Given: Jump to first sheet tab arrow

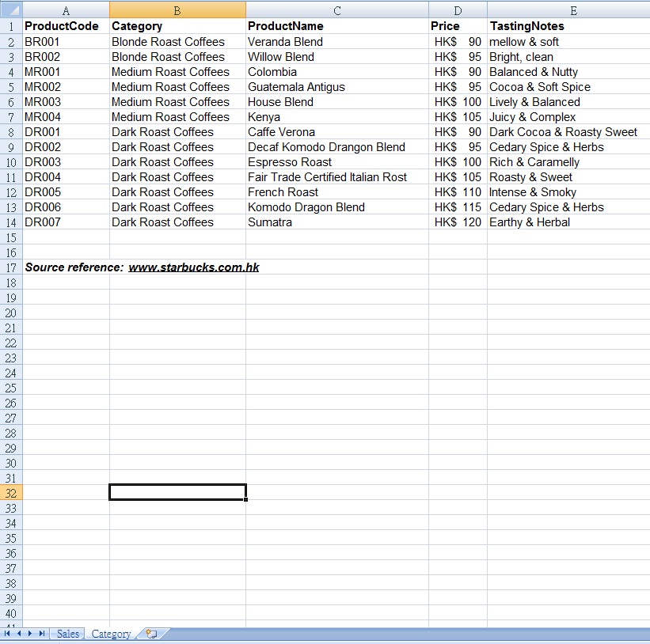Looking at the screenshot, I should point(8,634).
